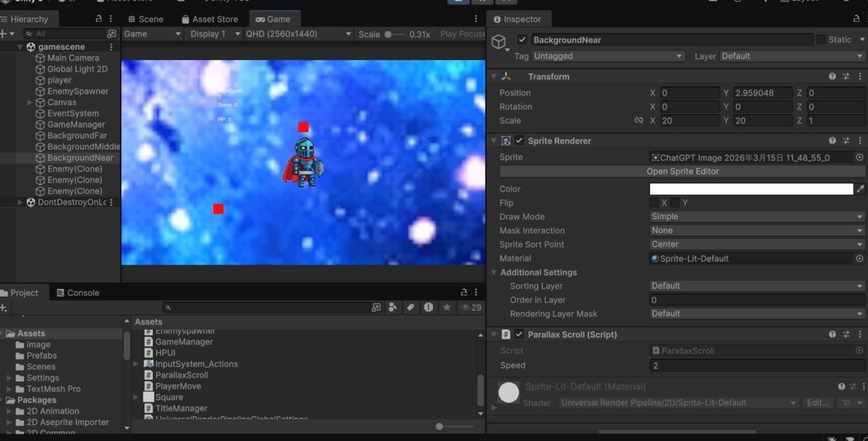Open the Sprite Sort Point dropdown
868x441 pixels.
point(757,245)
